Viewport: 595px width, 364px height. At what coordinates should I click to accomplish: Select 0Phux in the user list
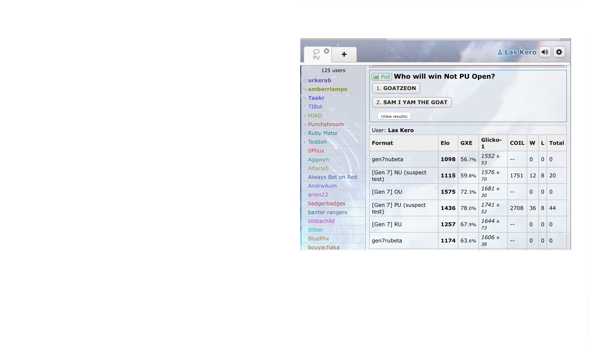[333, 151]
